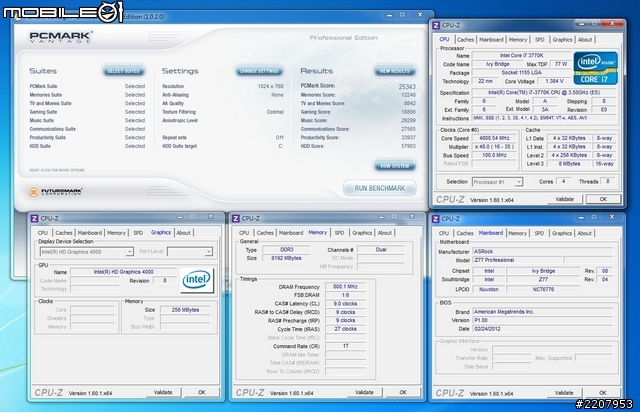Click OK in the CPU tab window
640x412 pixels.
coord(603,199)
